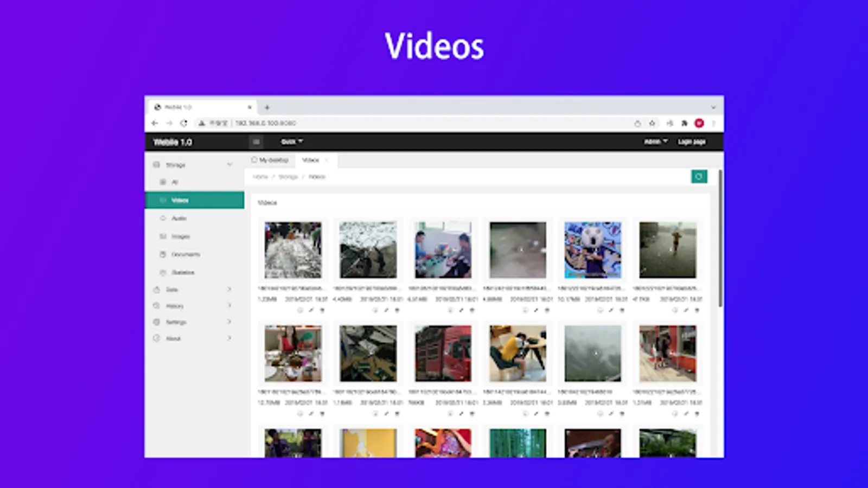This screenshot has width=868, height=488.
Task: Click the pencil icon under the two-people-at-table video
Action: [x=461, y=310]
